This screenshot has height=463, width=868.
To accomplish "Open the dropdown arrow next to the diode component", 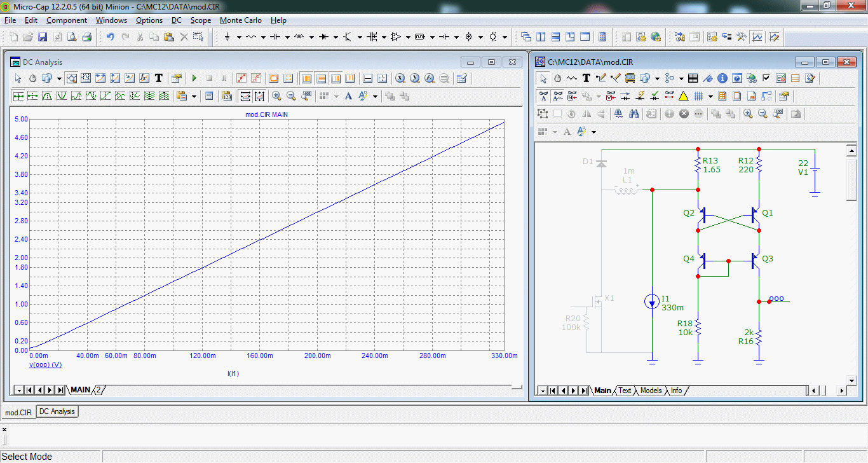I will [336, 37].
